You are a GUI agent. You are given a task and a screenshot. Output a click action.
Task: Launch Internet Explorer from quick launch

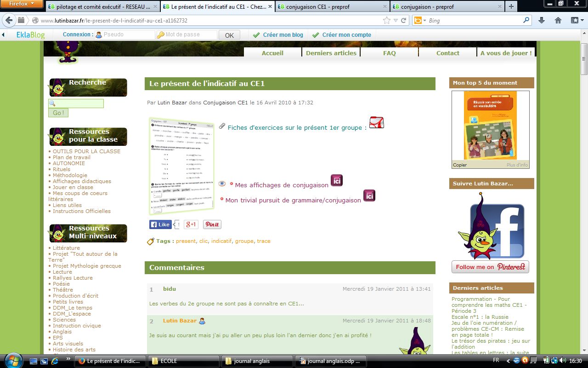[x=55, y=361]
